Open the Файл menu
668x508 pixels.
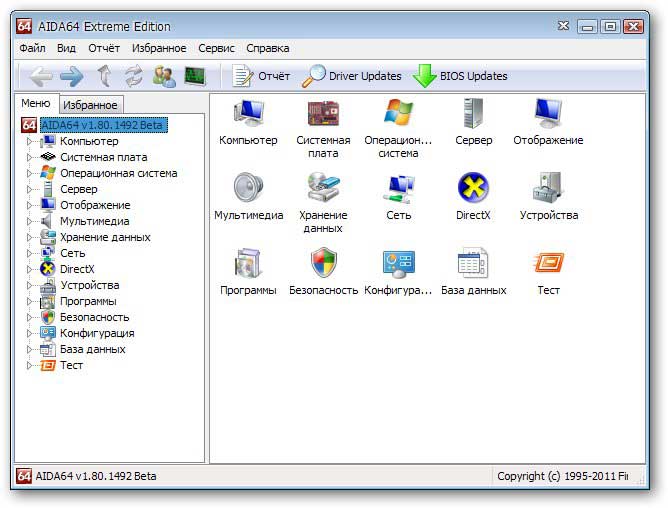pos(32,48)
